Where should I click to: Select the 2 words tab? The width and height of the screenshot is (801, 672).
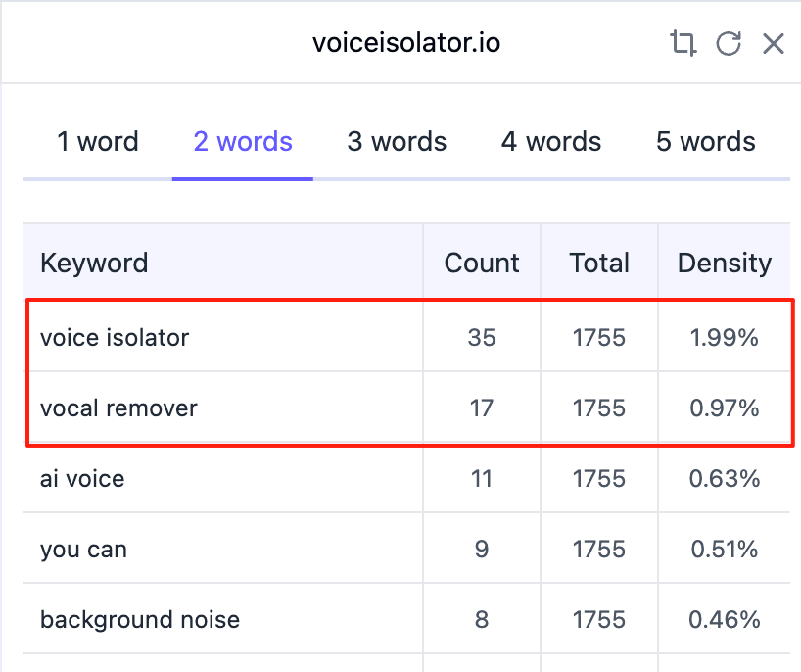[243, 142]
